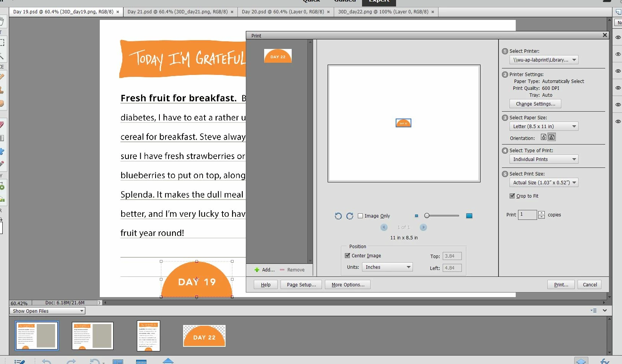Image resolution: width=622 pixels, height=364 pixels.
Task: Open the Individual Prints type dropdown
Action: click(544, 159)
